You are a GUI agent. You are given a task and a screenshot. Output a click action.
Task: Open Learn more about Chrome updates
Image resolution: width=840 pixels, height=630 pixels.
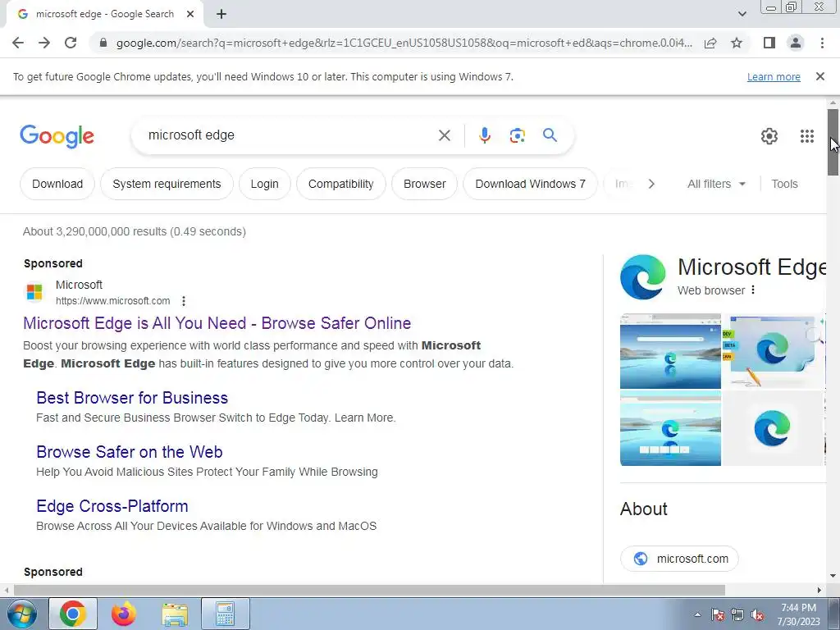(x=774, y=76)
